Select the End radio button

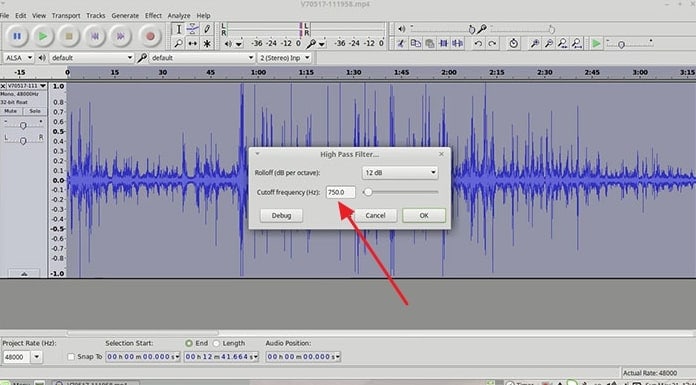(x=189, y=343)
